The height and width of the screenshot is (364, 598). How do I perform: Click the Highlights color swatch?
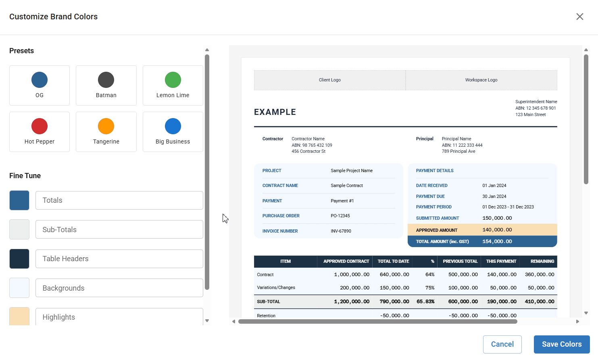[x=19, y=316]
